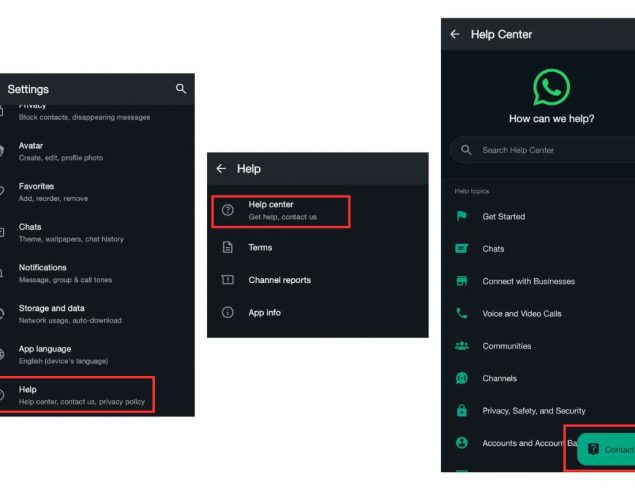Open App info in Help screen
Viewport: 635px width, 490px height.
[318, 312]
